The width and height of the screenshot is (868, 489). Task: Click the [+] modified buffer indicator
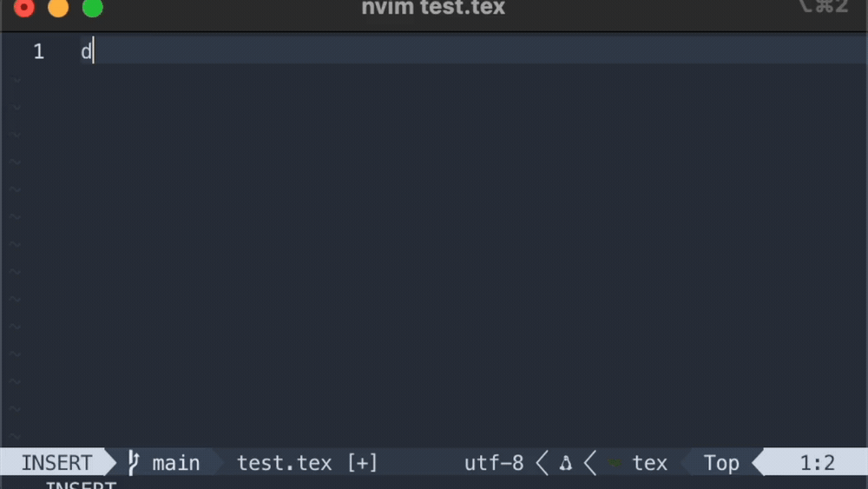[362, 463]
